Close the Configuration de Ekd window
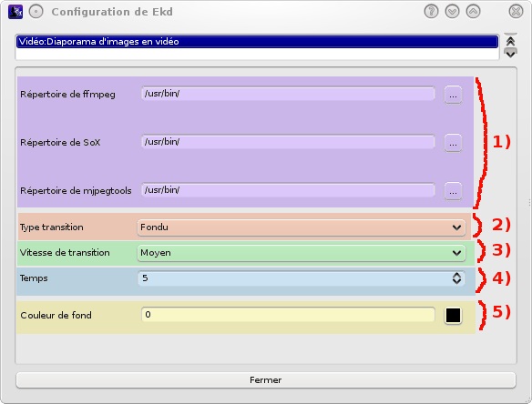Screen dimensions: 532x404 click(x=516, y=12)
